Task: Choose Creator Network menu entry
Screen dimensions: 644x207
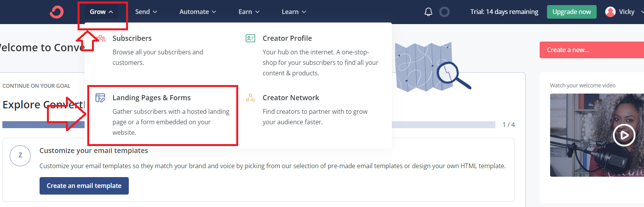Action: 291,98
